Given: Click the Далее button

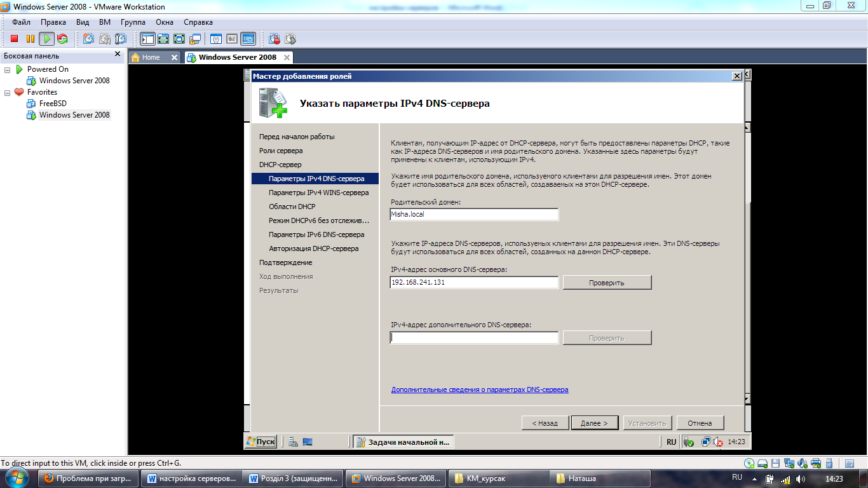Looking at the screenshot, I should tap(594, 423).
